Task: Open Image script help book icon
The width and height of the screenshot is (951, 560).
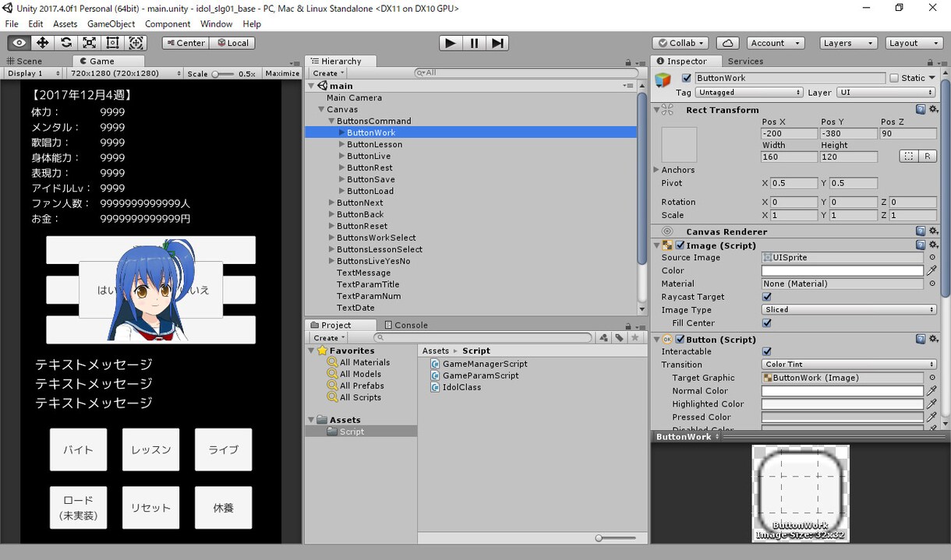Action: pos(921,245)
